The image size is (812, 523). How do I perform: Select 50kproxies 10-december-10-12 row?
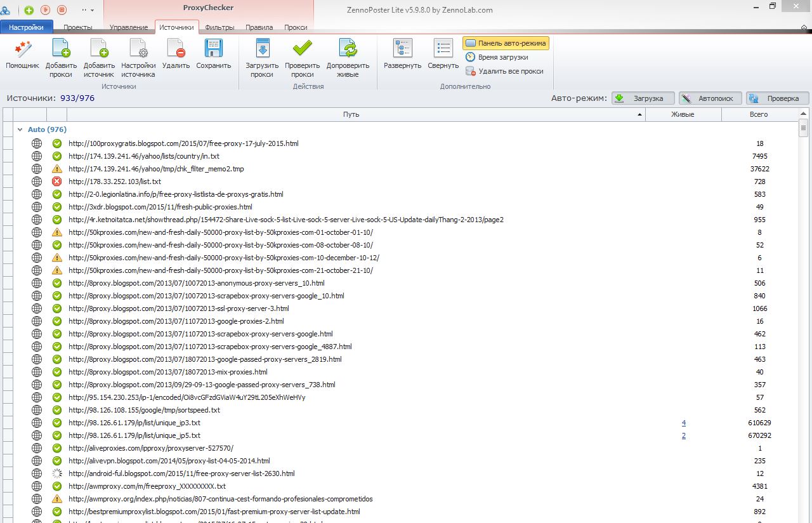pyautogui.click(x=406, y=258)
